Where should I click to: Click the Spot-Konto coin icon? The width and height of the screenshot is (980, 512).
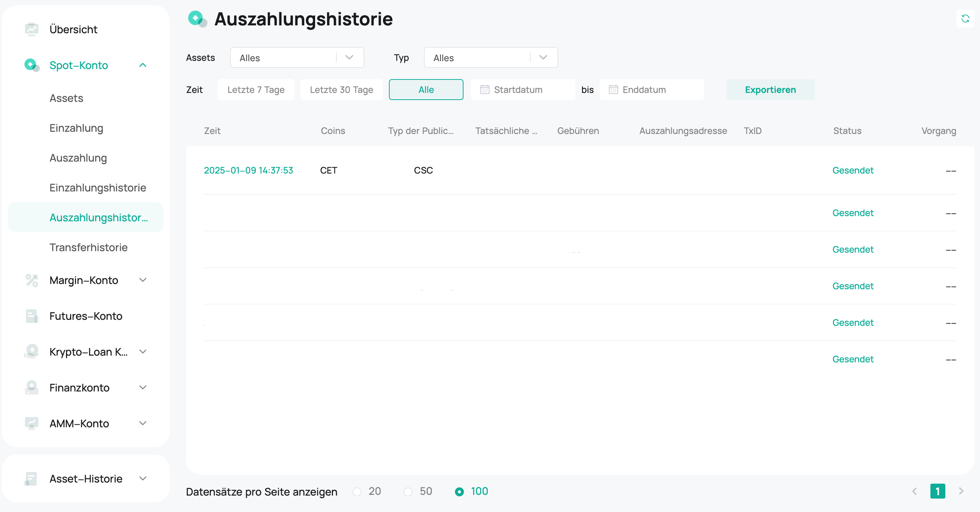point(32,65)
